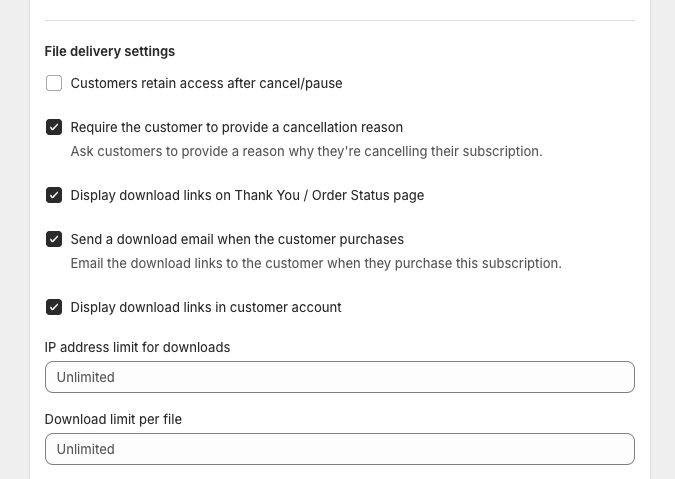This screenshot has width=675, height=479.
Task: Untick Display download links in customer account checkbox
Action: point(54,308)
